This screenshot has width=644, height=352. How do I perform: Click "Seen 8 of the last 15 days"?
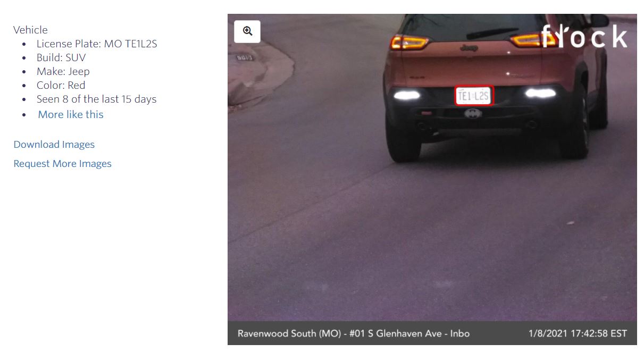tap(97, 99)
